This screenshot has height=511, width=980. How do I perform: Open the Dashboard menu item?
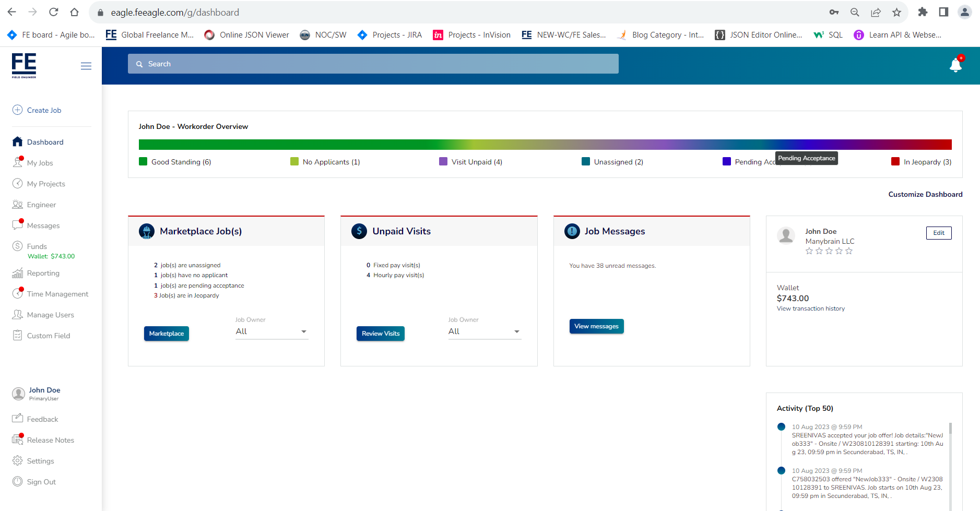[x=45, y=142]
